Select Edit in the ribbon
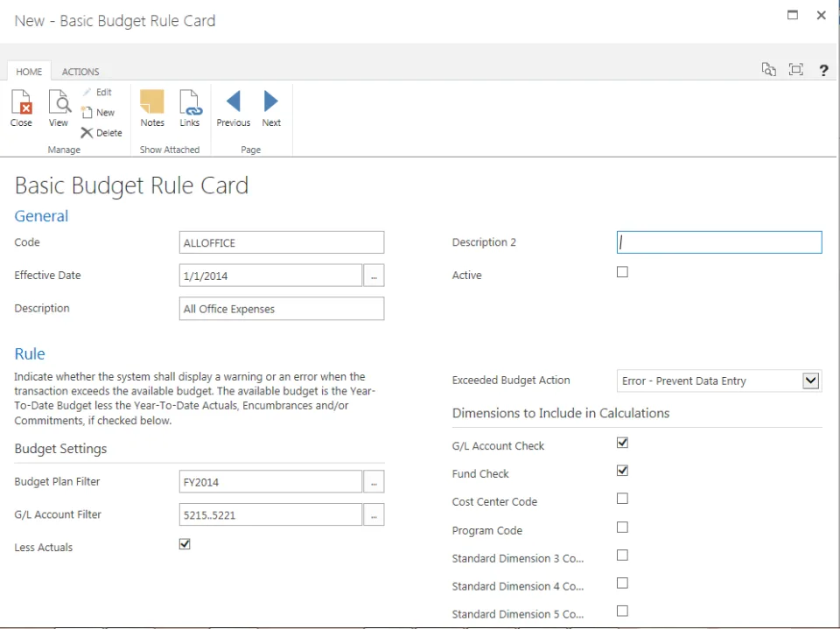840x629 pixels. pyautogui.click(x=97, y=92)
